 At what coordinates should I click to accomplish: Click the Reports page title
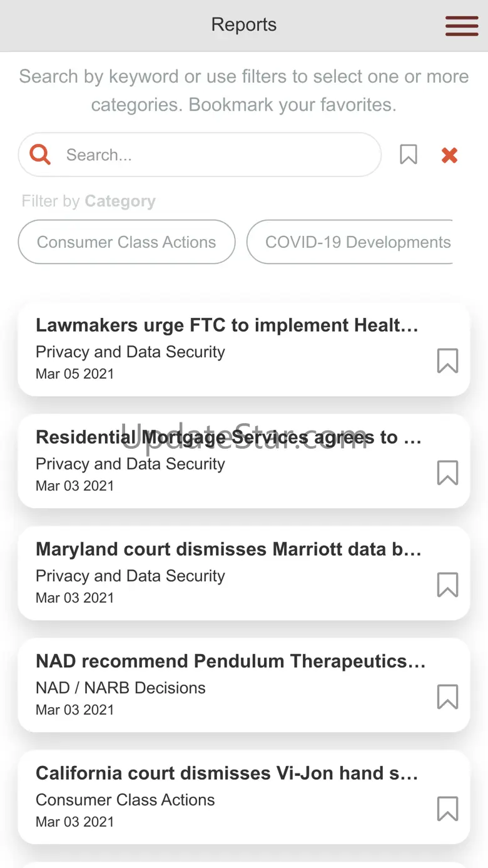click(244, 25)
